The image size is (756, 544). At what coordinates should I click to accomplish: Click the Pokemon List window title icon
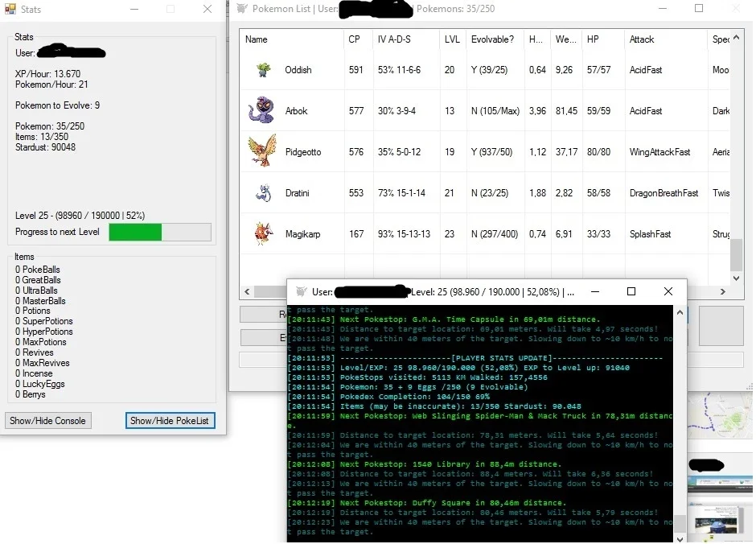click(242, 8)
